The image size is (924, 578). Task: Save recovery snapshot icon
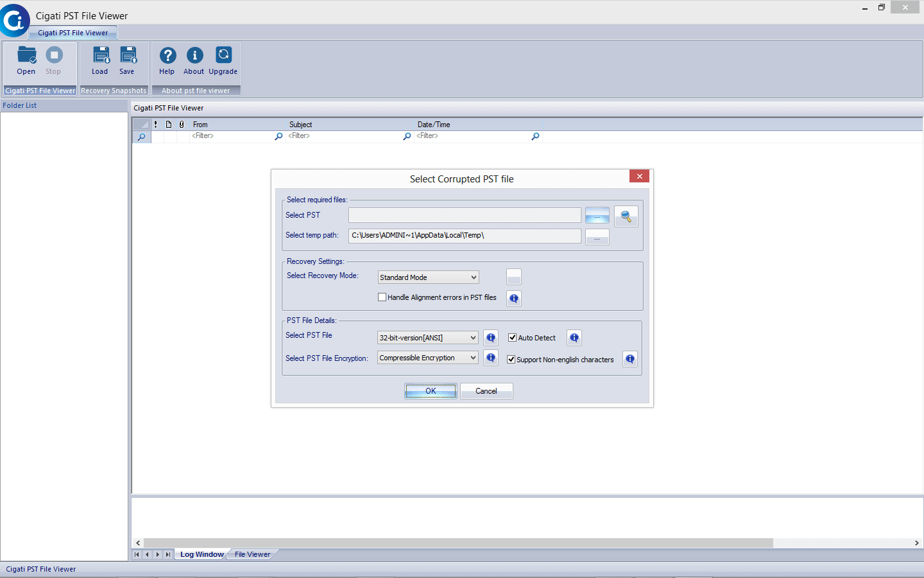(x=128, y=61)
